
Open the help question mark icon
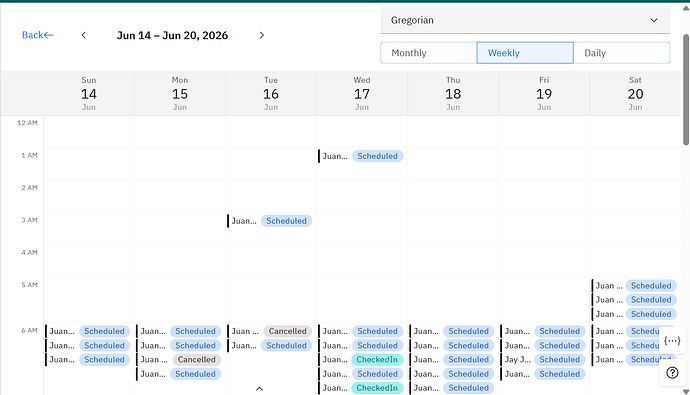(x=672, y=373)
